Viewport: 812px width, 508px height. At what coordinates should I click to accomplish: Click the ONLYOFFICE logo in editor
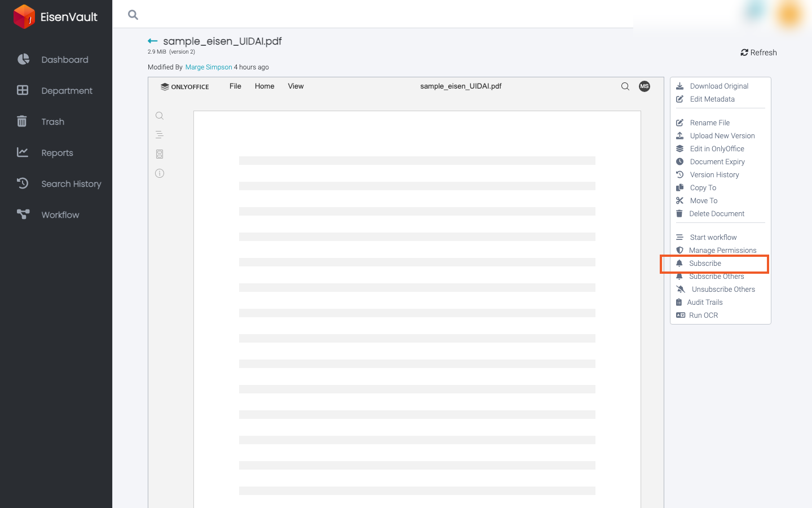[185, 87]
